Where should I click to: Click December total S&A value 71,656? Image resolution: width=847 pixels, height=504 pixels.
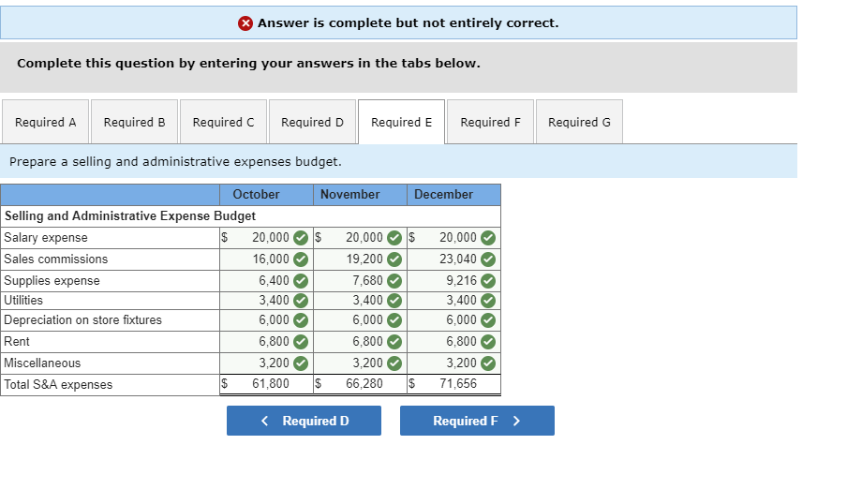pyautogui.click(x=458, y=384)
